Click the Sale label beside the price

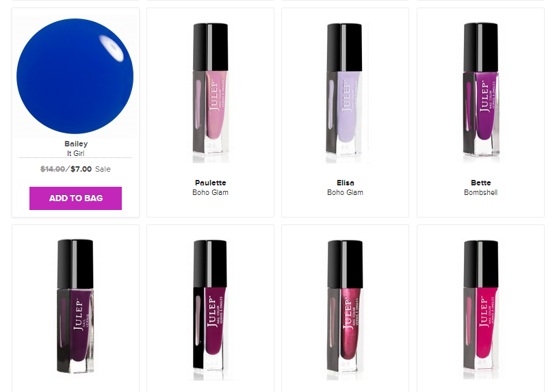103,169
